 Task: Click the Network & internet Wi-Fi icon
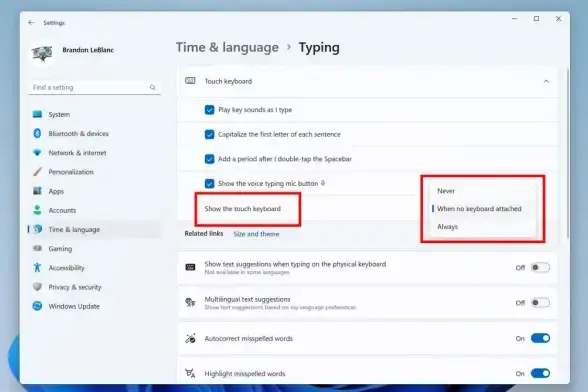click(37, 153)
